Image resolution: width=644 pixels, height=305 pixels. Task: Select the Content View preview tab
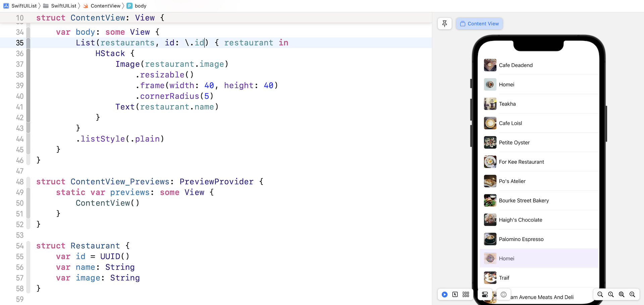[x=479, y=23]
